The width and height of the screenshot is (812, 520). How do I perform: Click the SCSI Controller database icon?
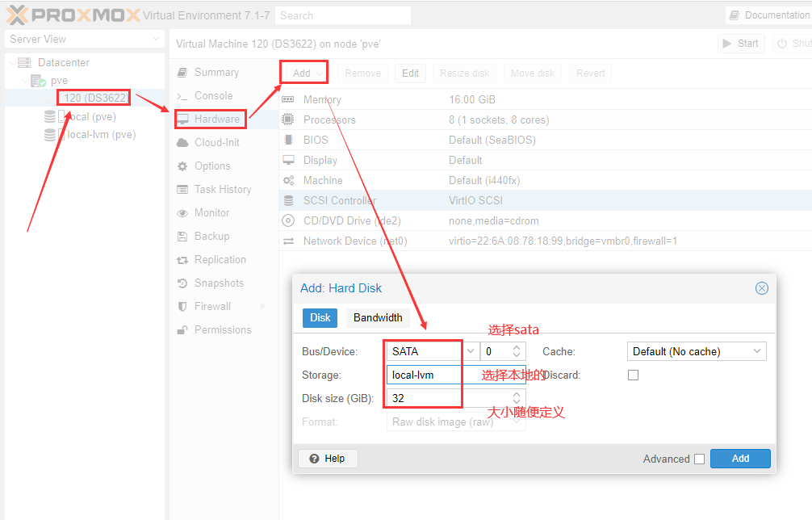point(288,200)
